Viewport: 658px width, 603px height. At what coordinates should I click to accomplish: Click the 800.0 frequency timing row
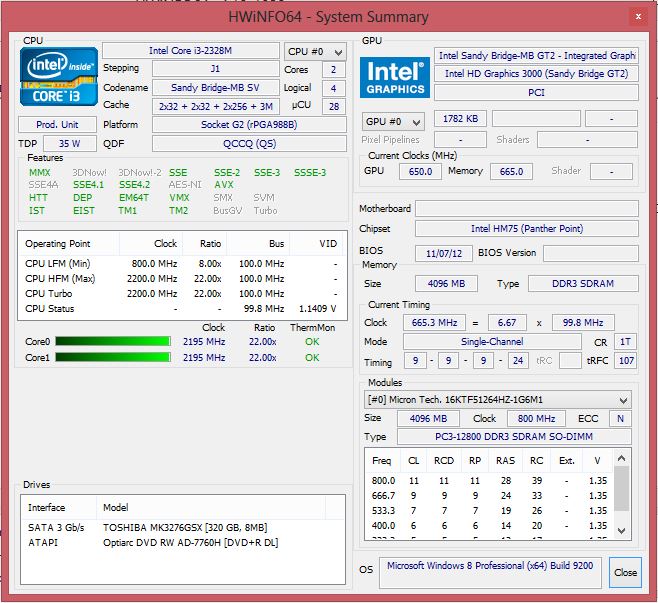click(490, 481)
